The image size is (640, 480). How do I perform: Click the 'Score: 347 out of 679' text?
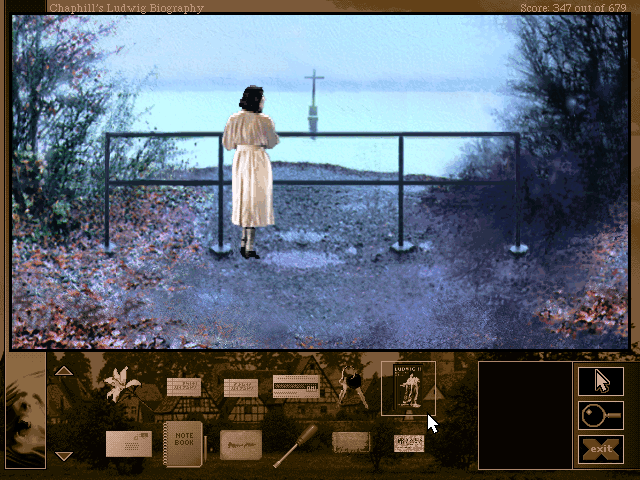(573, 8)
